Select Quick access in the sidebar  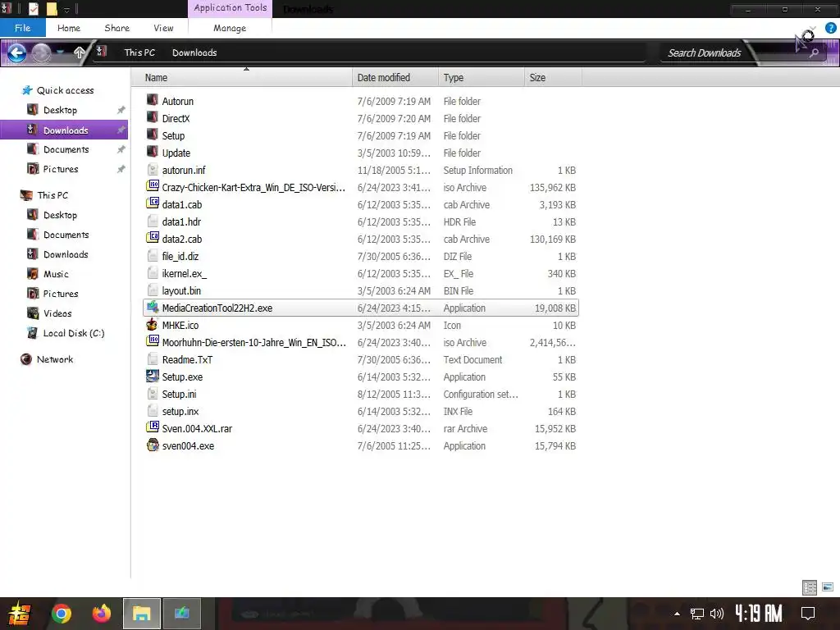coord(65,90)
